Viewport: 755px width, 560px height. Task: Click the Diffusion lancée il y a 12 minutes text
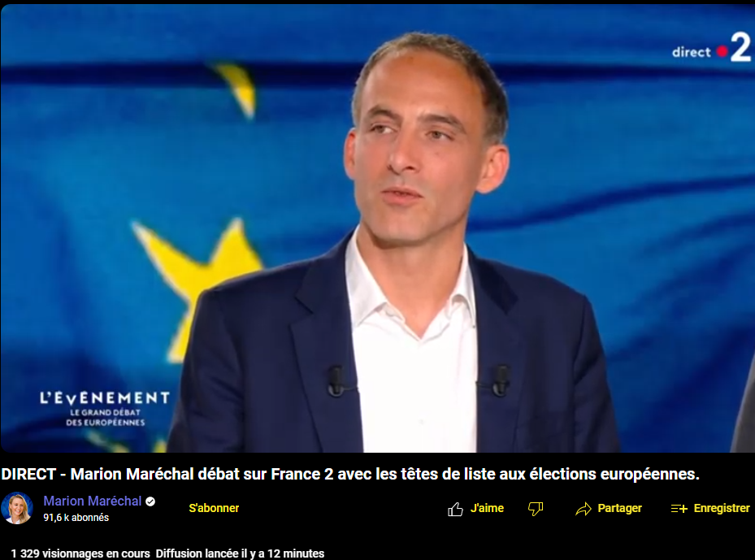coord(240,553)
